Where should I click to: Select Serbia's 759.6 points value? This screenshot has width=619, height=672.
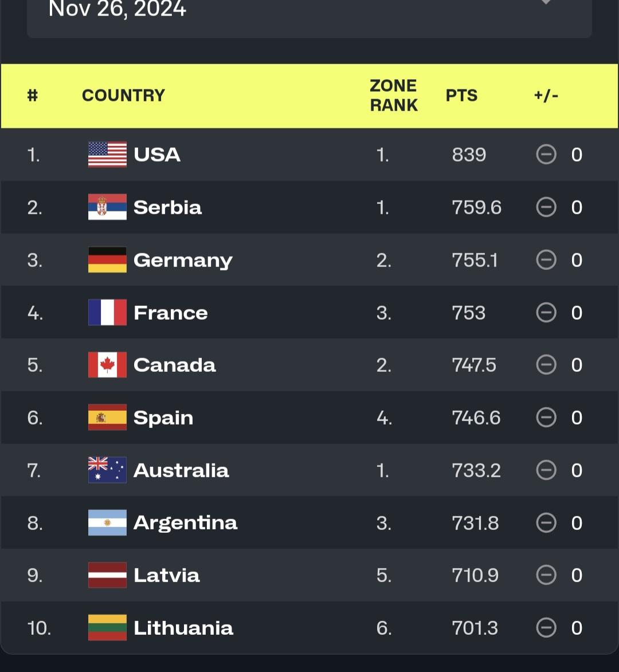[x=476, y=207]
